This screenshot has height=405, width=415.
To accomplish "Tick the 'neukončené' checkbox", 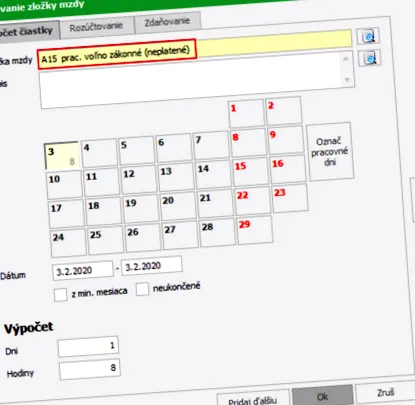I will pos(142,289).
